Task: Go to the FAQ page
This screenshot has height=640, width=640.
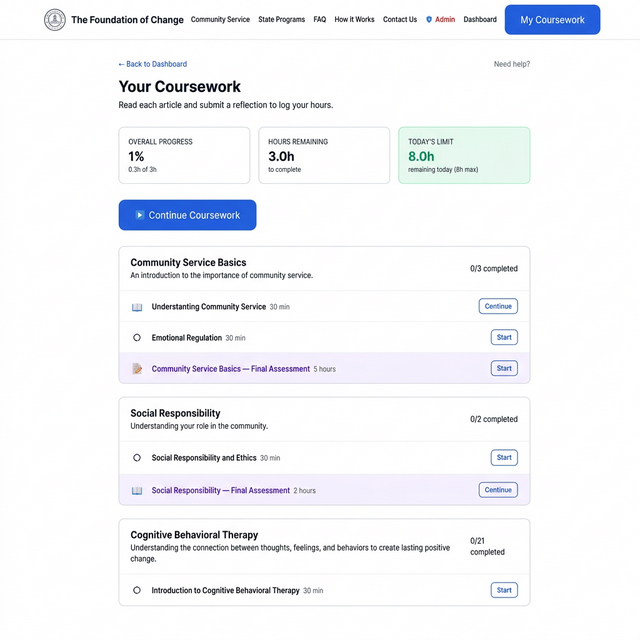Action: point(319,20)
